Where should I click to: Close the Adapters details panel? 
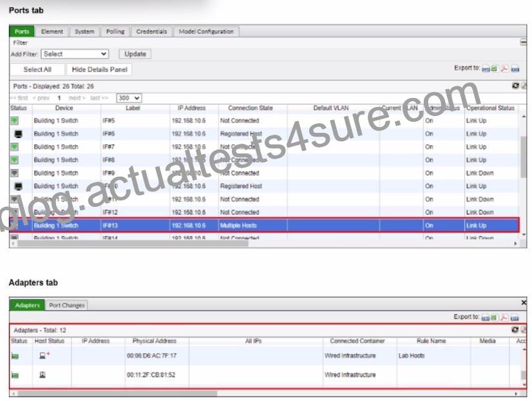click(x=524, y=302)
